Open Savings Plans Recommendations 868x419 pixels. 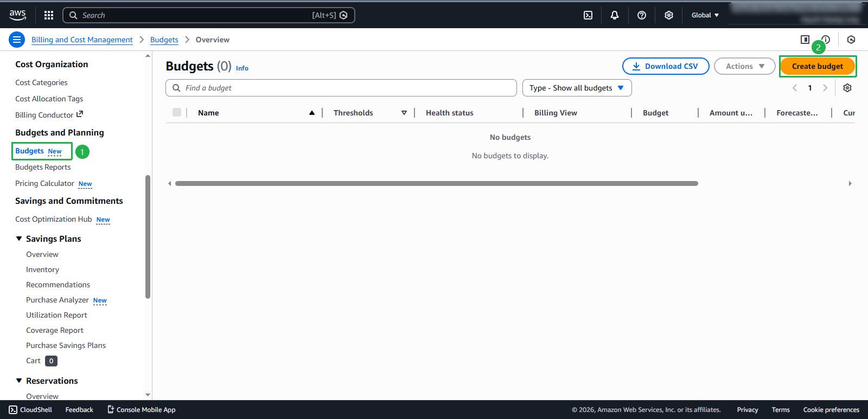[58, 285]
